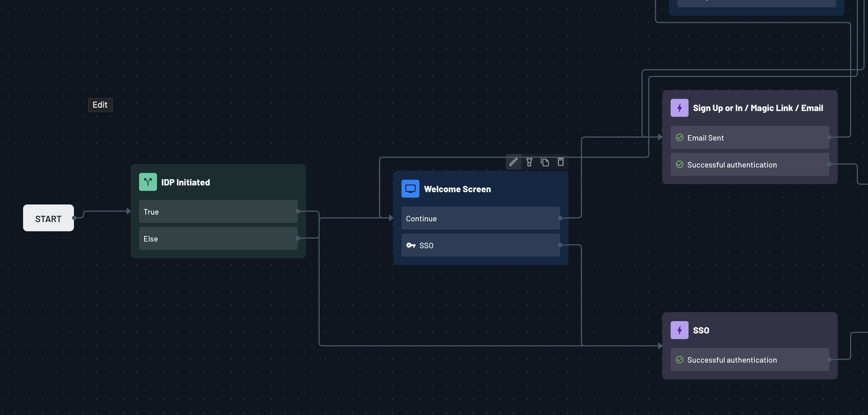The height and width of the screenshot is (415, 868).
Task: Click the input arrow on Magic Link node
Action: pyautogui.click(x=660, y=137)
